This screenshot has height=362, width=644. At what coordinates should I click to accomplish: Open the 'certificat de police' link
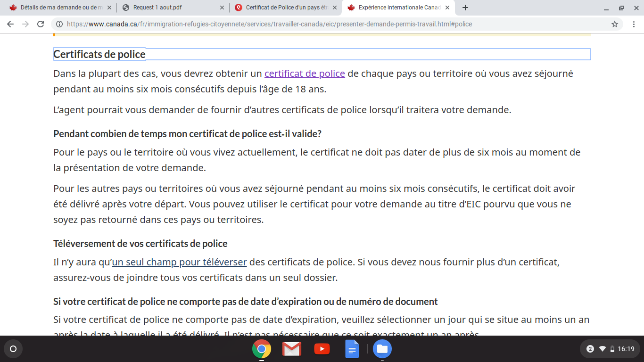tap(305, 74)
